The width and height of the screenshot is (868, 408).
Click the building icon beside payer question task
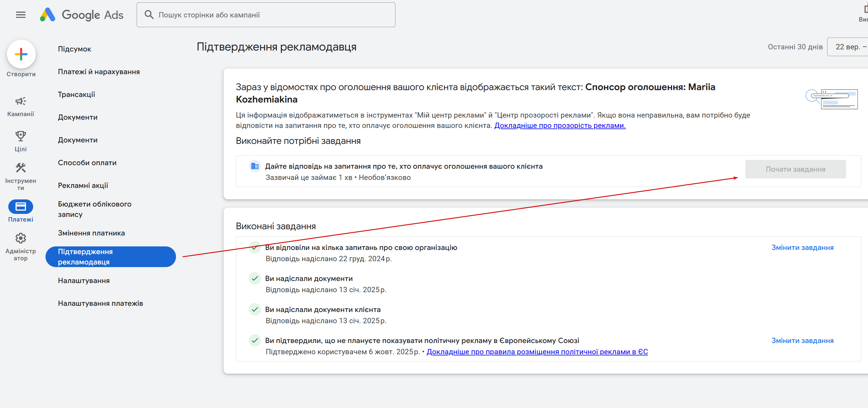255,166
